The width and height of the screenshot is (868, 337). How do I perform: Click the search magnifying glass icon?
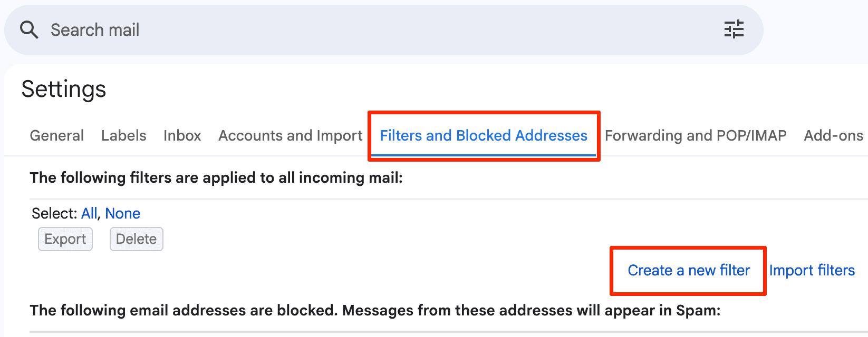point(29,29)
